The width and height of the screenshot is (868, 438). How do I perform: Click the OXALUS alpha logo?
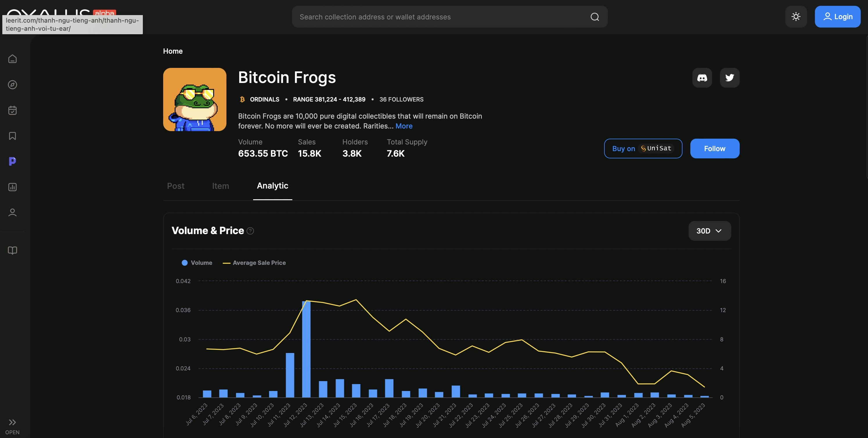61,13
